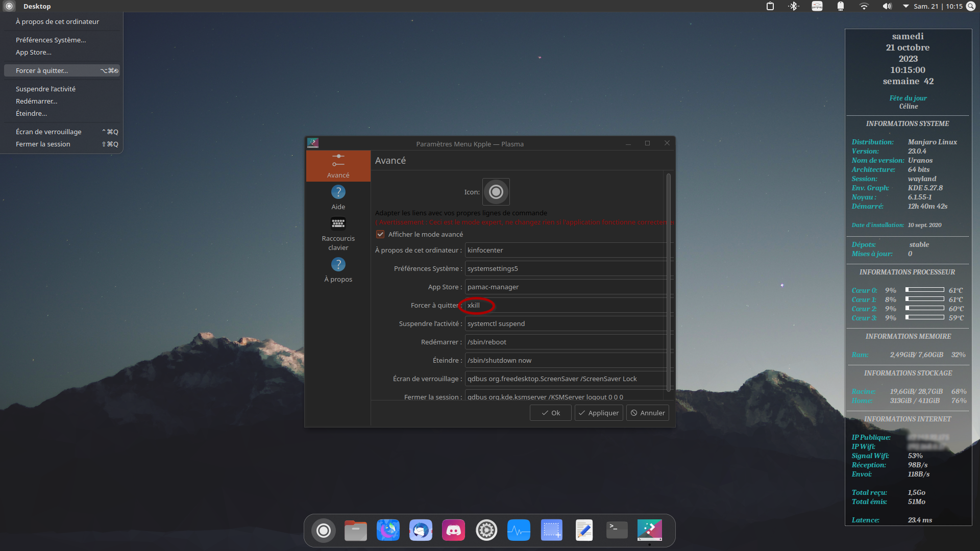Open the À propos section in sidebar

tap(338, 270)
